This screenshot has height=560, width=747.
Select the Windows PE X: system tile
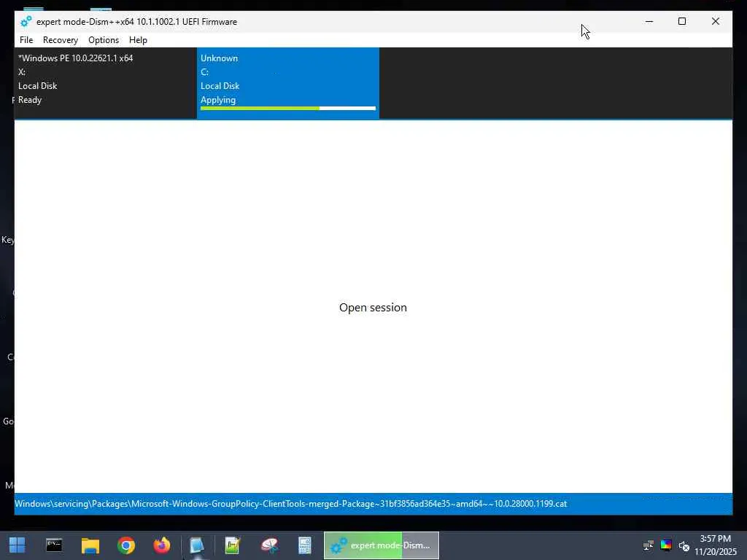coord(105,83)
